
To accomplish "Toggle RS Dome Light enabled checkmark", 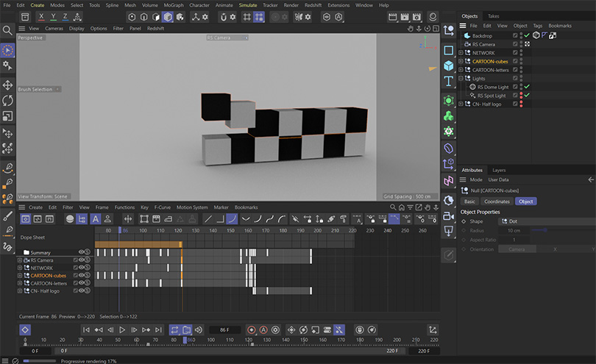I will (x=527, y=87).
